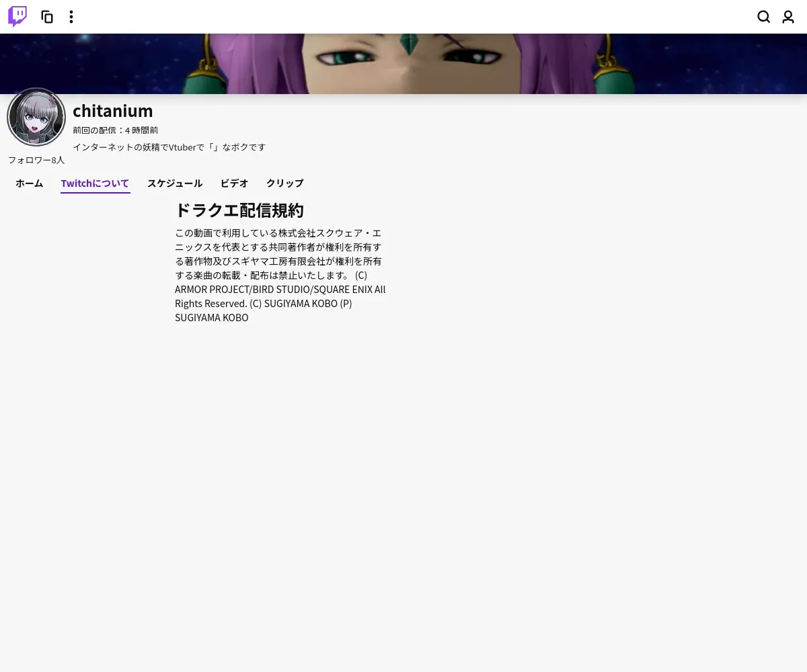Click the chitanium channel name

coord(113,110)
